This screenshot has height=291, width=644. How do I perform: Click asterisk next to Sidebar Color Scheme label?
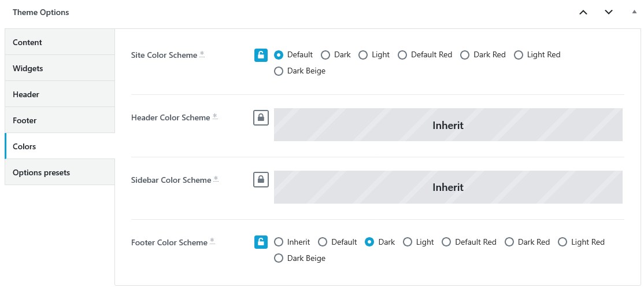pos(216,179)
